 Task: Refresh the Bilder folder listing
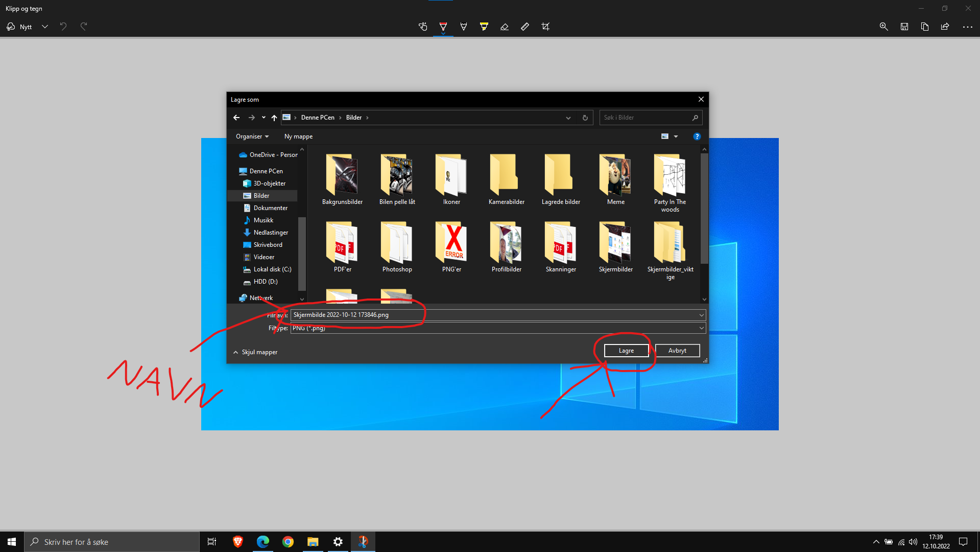(585, 118)
